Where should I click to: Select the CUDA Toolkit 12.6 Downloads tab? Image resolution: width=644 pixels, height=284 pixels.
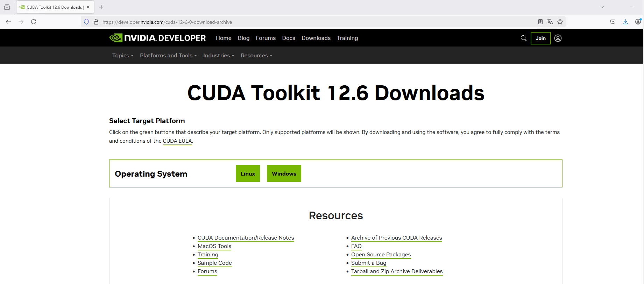point(54,7)
